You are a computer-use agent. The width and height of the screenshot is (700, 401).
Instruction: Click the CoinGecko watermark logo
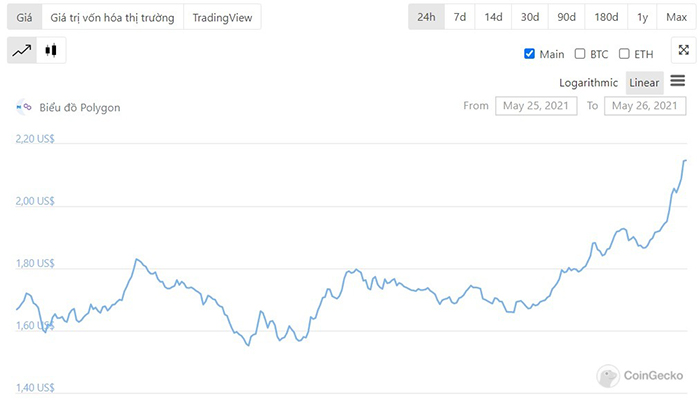tap(607, 376)
